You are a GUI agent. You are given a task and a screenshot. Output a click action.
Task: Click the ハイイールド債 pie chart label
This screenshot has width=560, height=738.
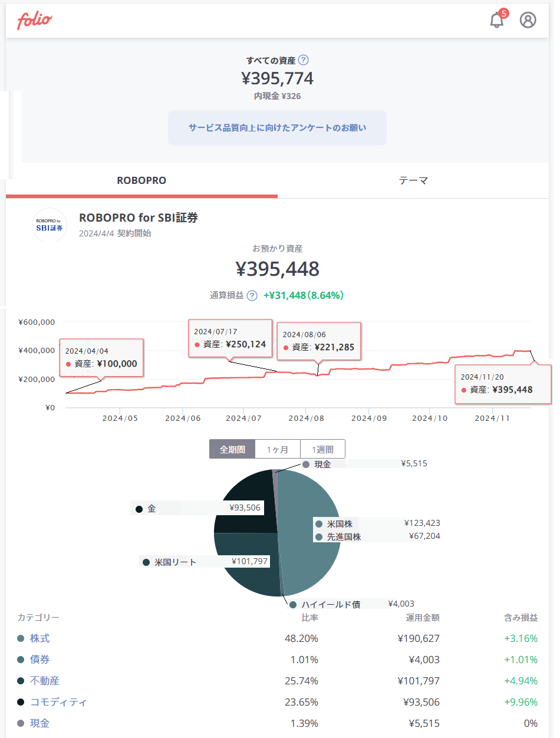[x=331, y=604]
